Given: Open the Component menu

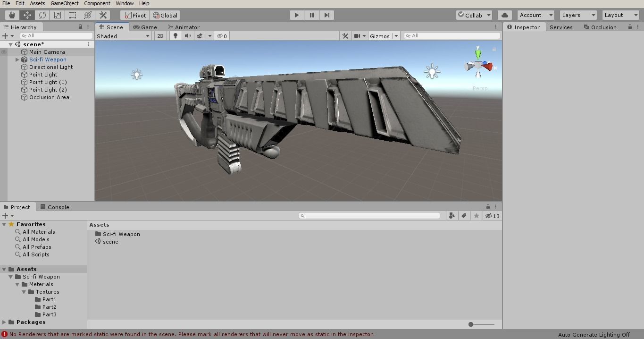Looking at the screenshot, I should (97, 3).
